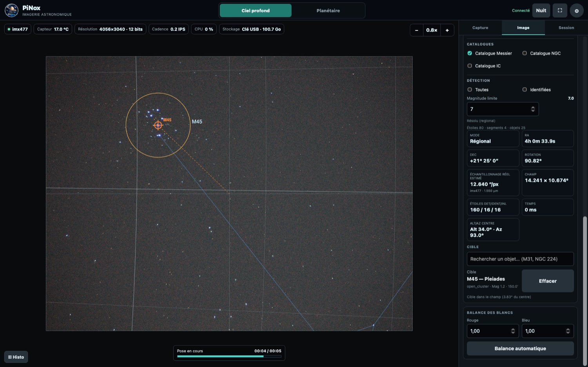Click the Bleu value field
The image size is (588, 367).
tap(548, 331)
